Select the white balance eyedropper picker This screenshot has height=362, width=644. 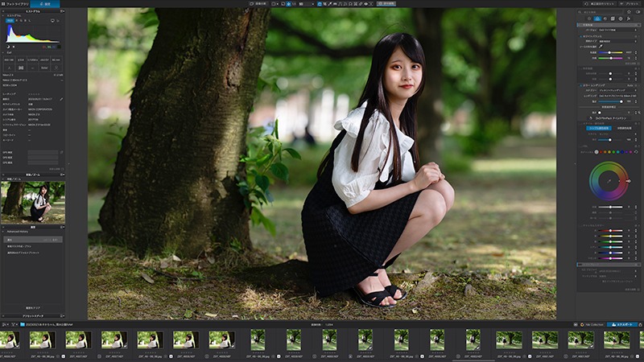[x=601, y=47]
